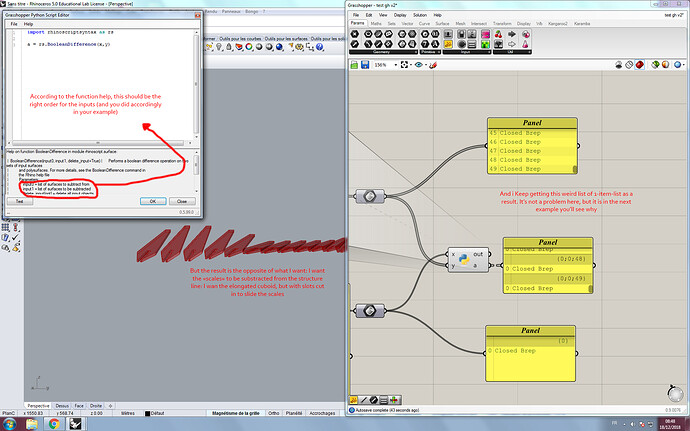Toggle Planéité in Rhino status bar
Screen dimensions: 690x431
[294, 413]
